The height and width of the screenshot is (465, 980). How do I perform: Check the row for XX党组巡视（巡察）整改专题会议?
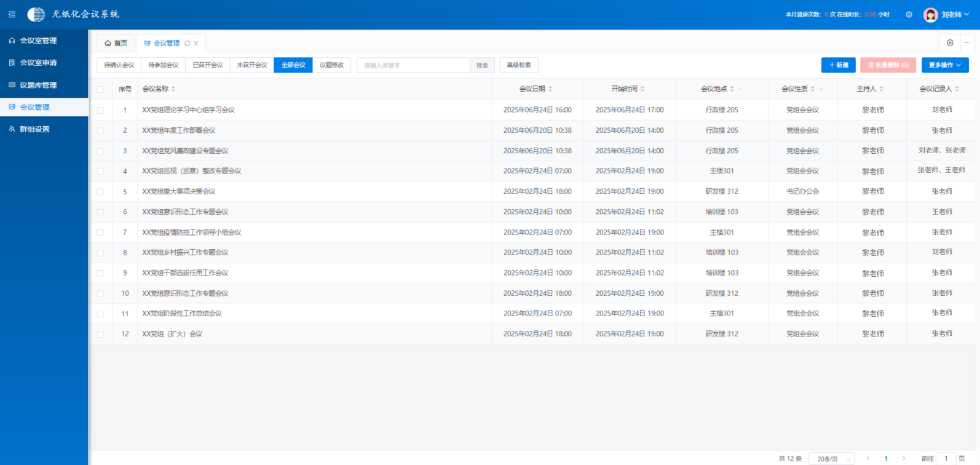coord(100,171)
